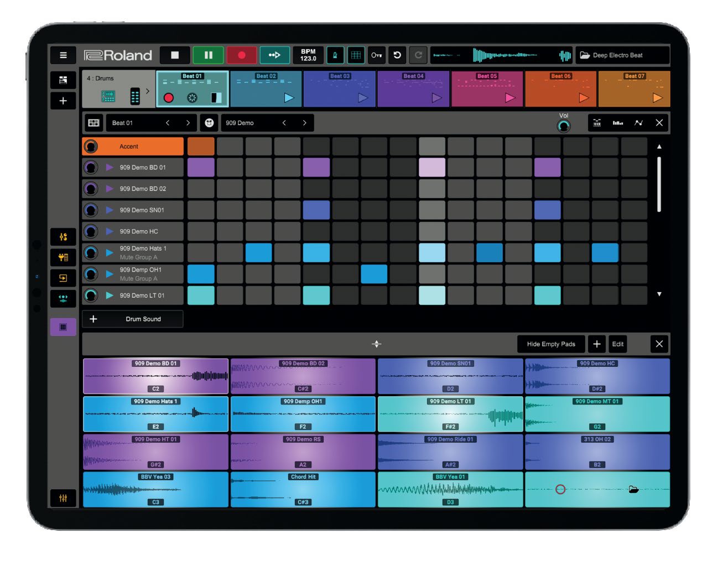
Task: Adjust the Vol knob
Action: tap(563, 126)
